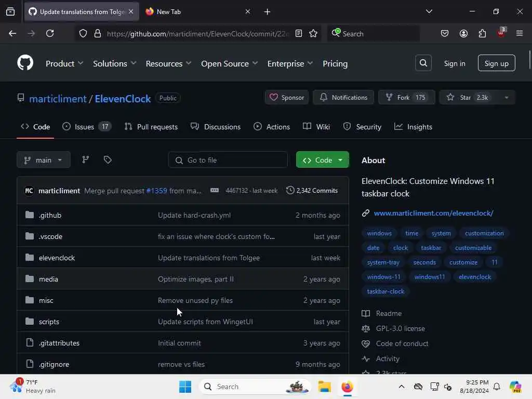532x399 pixels.
Task: Show hidden system tray icons chevron
Action: [402, 387]
